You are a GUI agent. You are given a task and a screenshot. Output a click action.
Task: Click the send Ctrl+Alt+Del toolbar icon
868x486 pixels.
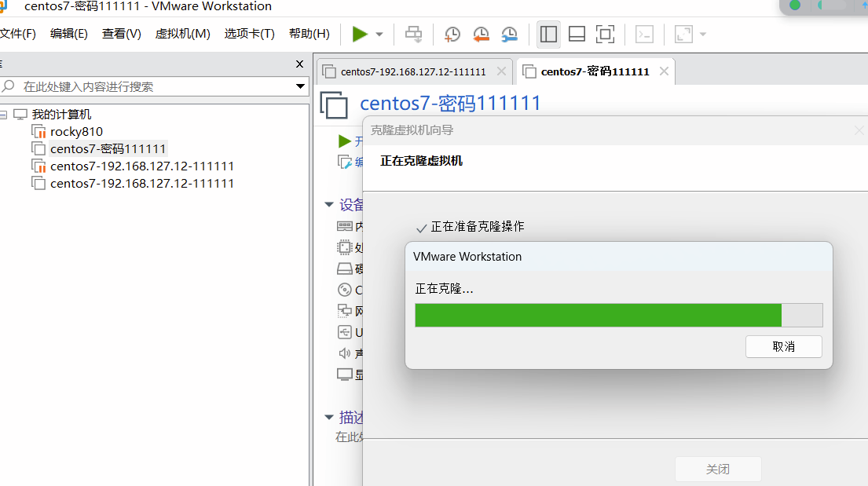click(x=413, y=35)
